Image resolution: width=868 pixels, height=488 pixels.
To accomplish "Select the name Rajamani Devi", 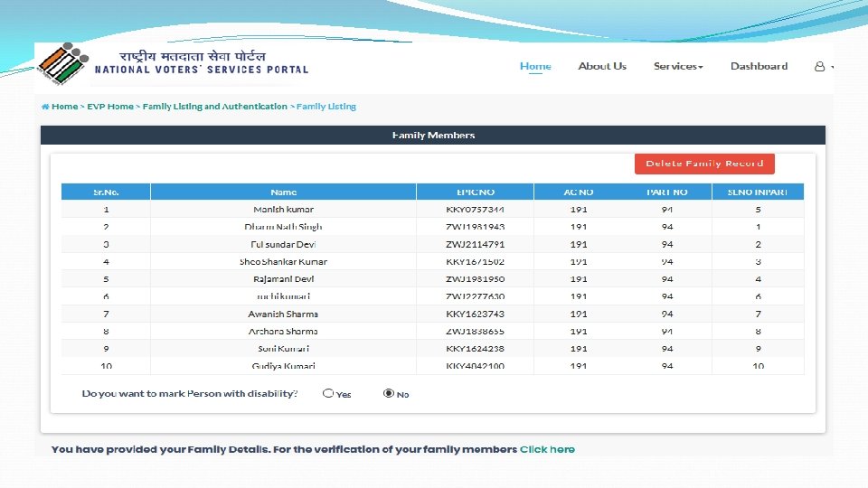I will pyautogui.click(x=283, y=279).
